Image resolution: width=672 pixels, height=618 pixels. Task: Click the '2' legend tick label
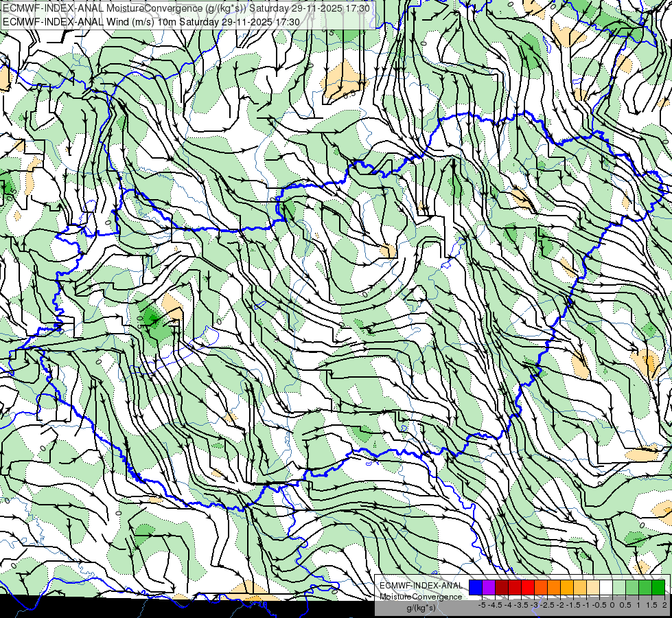pyautogui.click(x=664, y=605)
